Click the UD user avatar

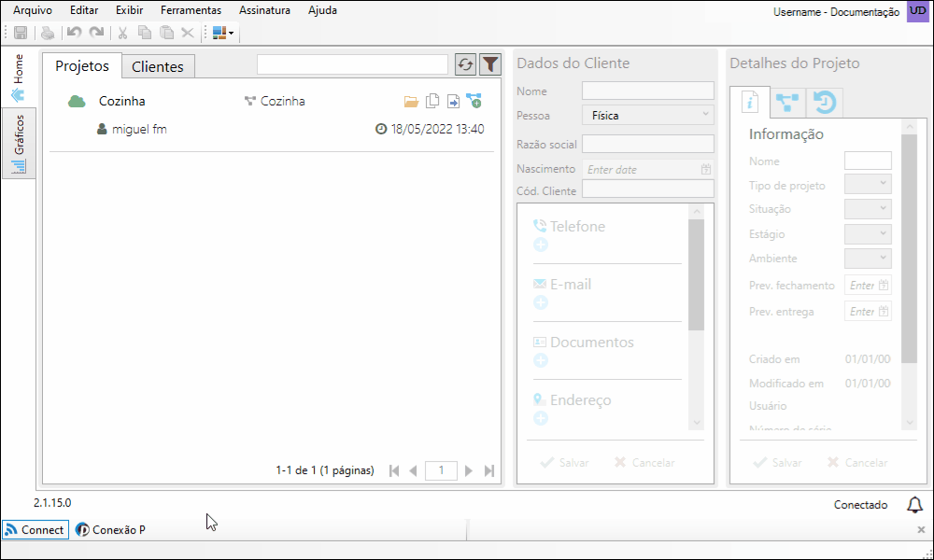[x=918, y=11]
